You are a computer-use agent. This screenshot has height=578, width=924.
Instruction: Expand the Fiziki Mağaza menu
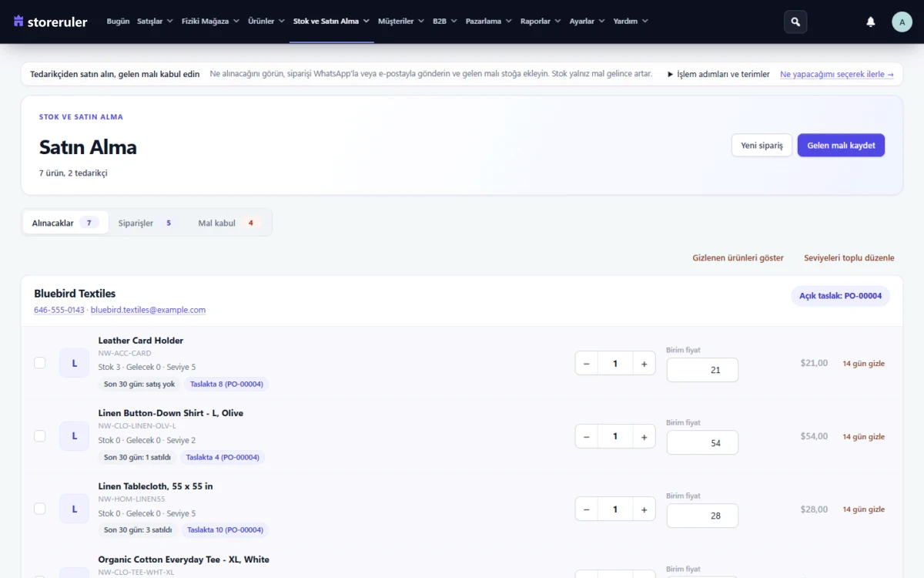click(210, 22)
